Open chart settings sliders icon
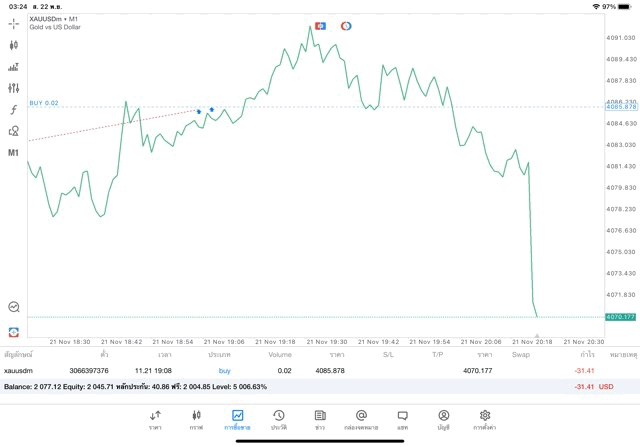This screenshot has width=640, height=447. (x=14, y=88)
